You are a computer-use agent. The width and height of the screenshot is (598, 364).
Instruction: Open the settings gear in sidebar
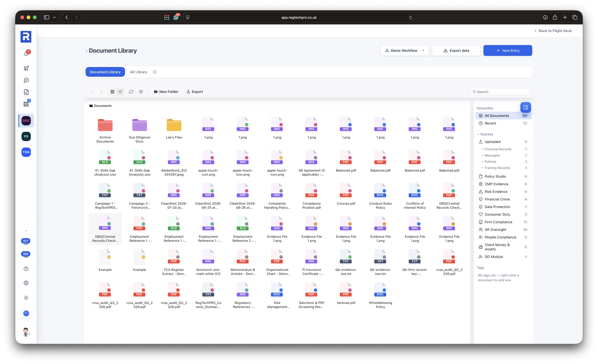pyautogui.click(x=26, y=283)
